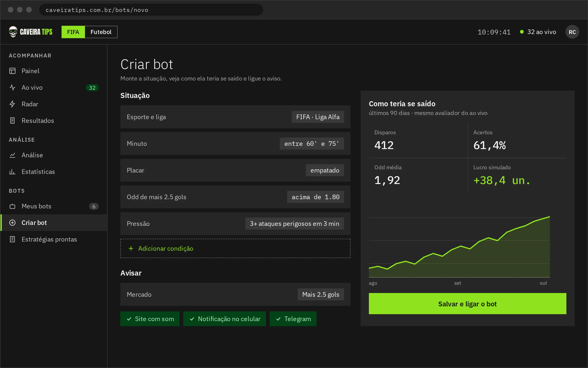Image resolution: width=588 pixels, height=368 pixels.
Task: Open the FIFA · Liga Alfa selector
Action: (318, 117)
